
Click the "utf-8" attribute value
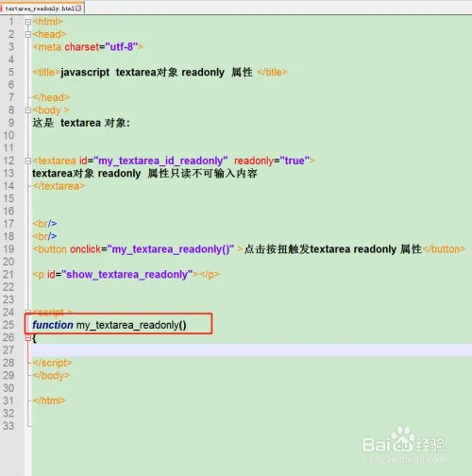tap(122, 47)
